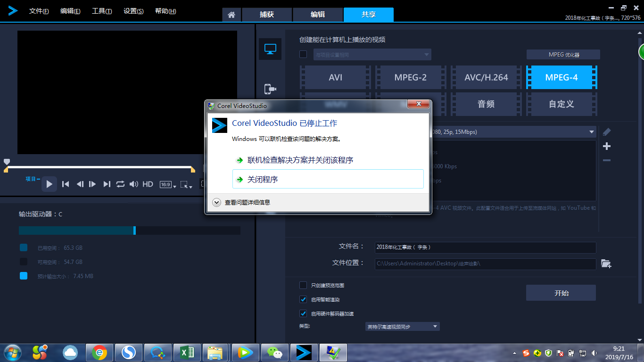Click the 已用空间 color swatch
This screenshot has width=644, height=362.
(x=24, y=247)
